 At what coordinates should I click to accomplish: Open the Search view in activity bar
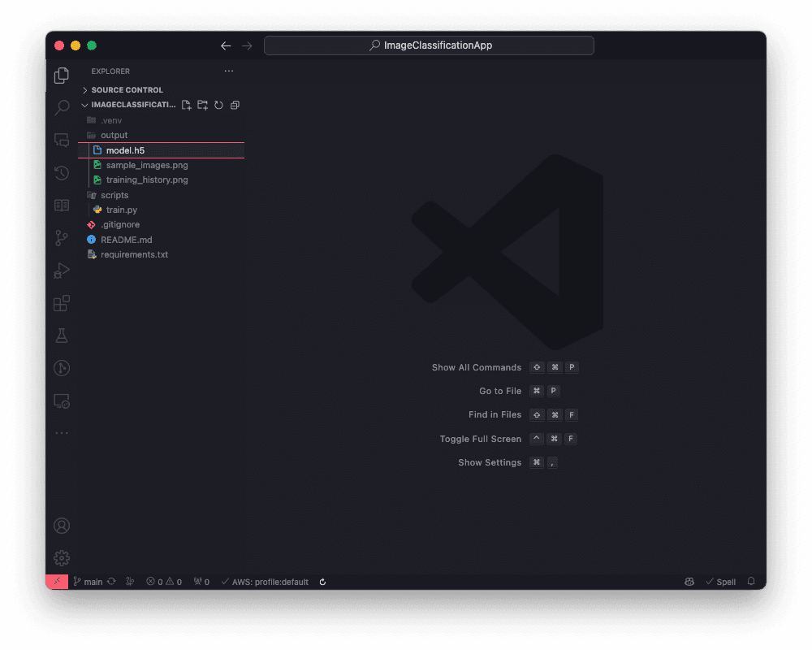pyautogui.click(x=62, y=108)
